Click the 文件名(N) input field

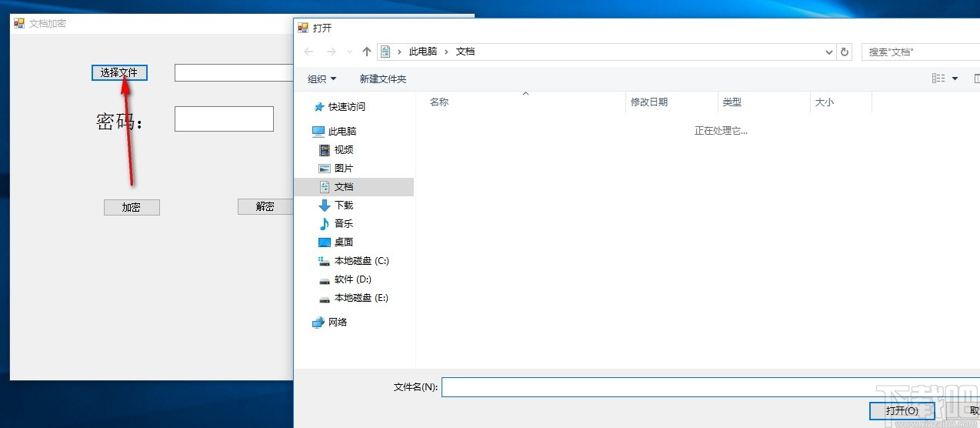(711, 386)
